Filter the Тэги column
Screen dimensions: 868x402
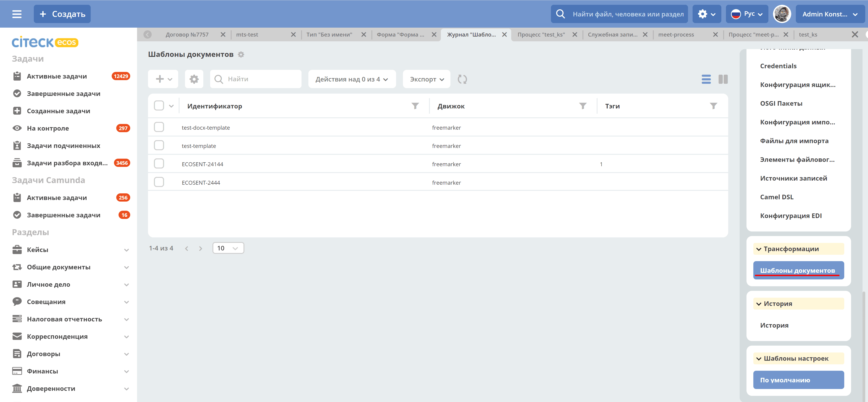713,106
